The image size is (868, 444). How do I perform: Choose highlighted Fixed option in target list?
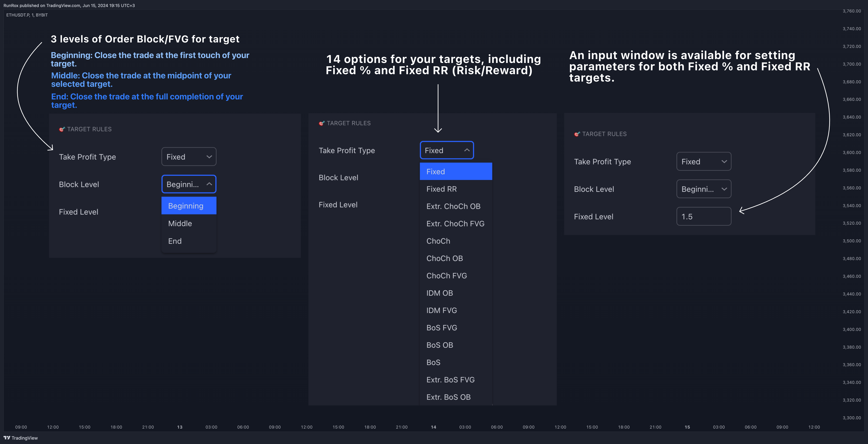tap(456, 171)
